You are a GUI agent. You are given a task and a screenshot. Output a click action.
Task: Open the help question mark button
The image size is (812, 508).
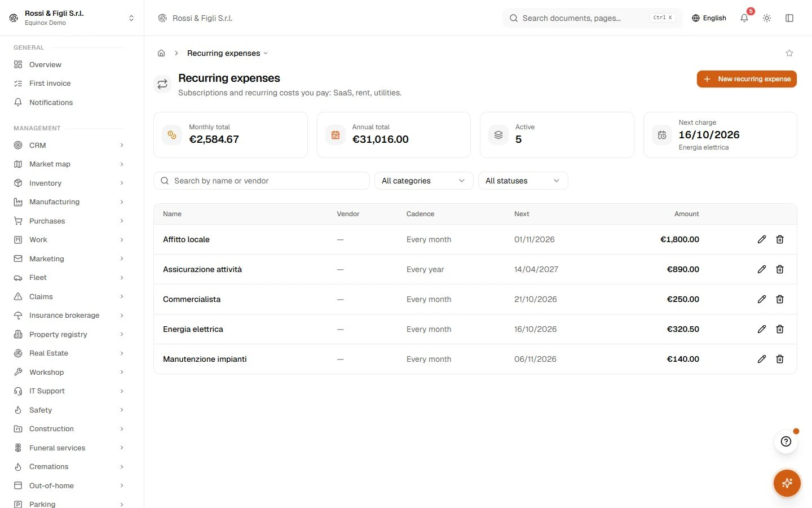coord(786,441)
